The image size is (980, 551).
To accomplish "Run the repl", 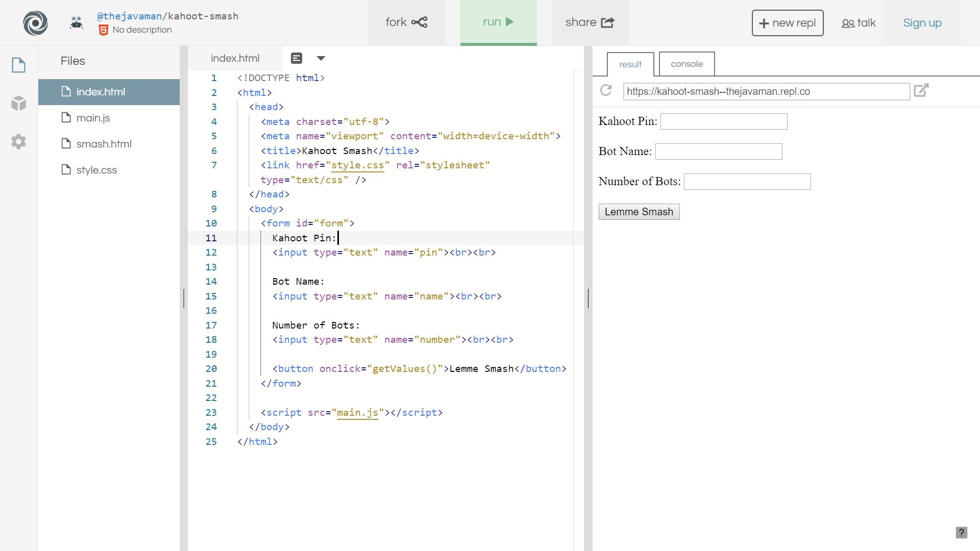I will click(x=499, y=22).
